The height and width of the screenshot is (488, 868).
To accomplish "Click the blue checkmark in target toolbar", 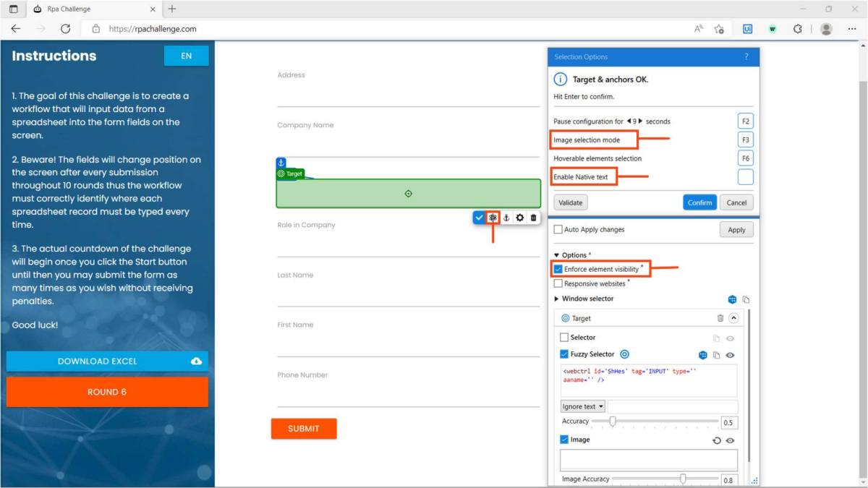I will pos(479,218).
